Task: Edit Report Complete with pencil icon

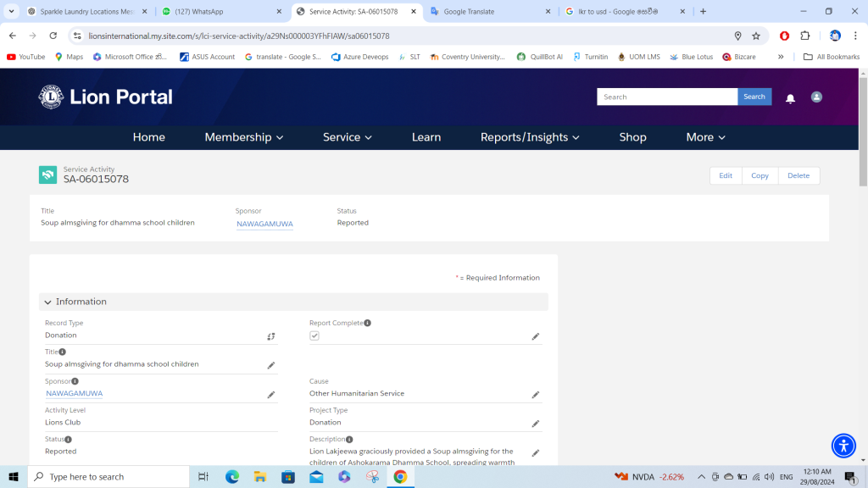Action: (x=536, y=336)
